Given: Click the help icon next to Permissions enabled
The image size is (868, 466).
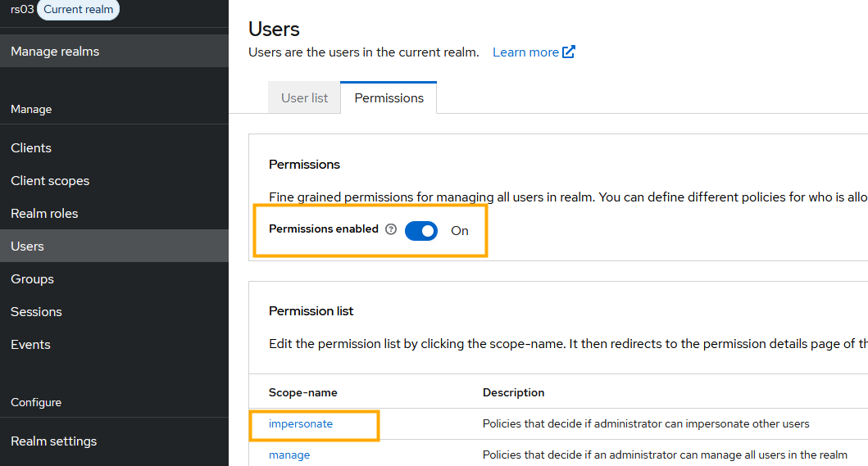Looking at the screenshot, I should click(x=391, y=229).
